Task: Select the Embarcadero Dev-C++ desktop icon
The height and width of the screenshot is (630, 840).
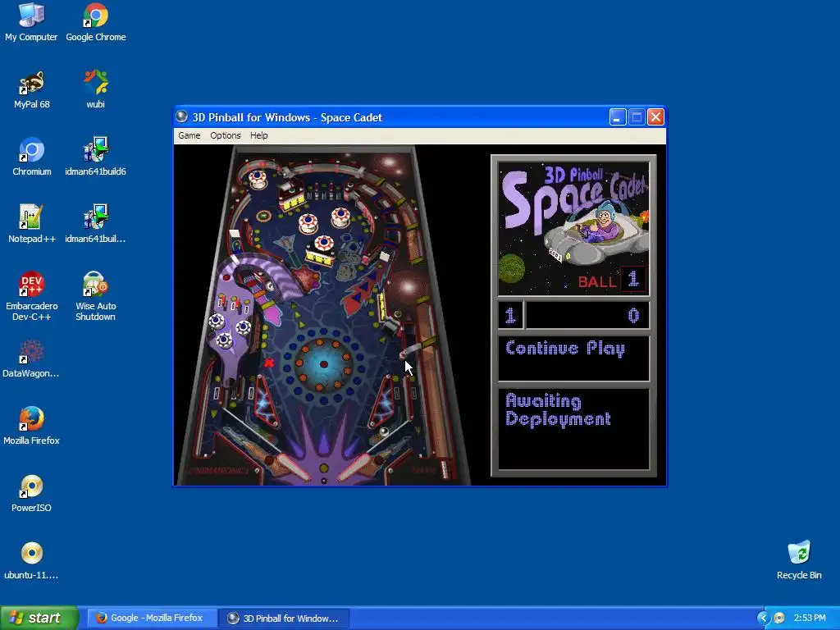Action: [x=32, y=296]
